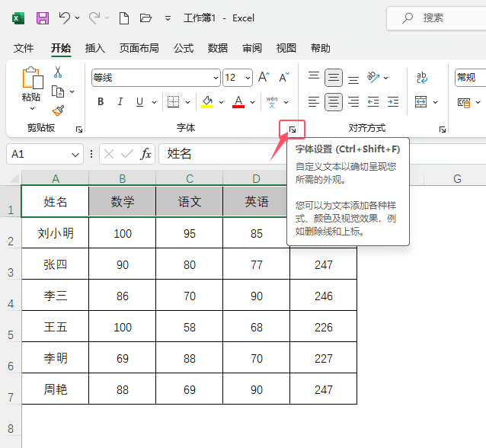This screenshot has height=448, width=486.
Task: Switch to the 数据 ribbon tab
Action: [x=218, y=48]
